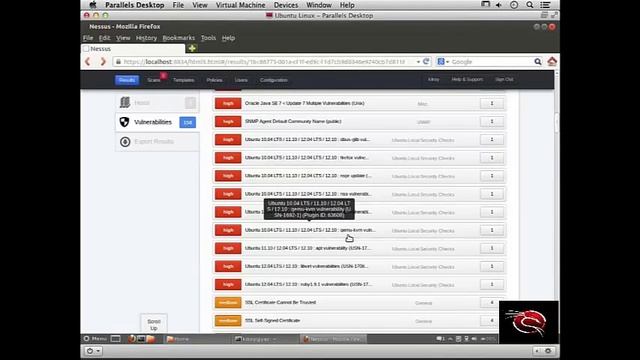The image size is (640, 360).
Task: Click the Time Machine clock icon
Action: 514,5
